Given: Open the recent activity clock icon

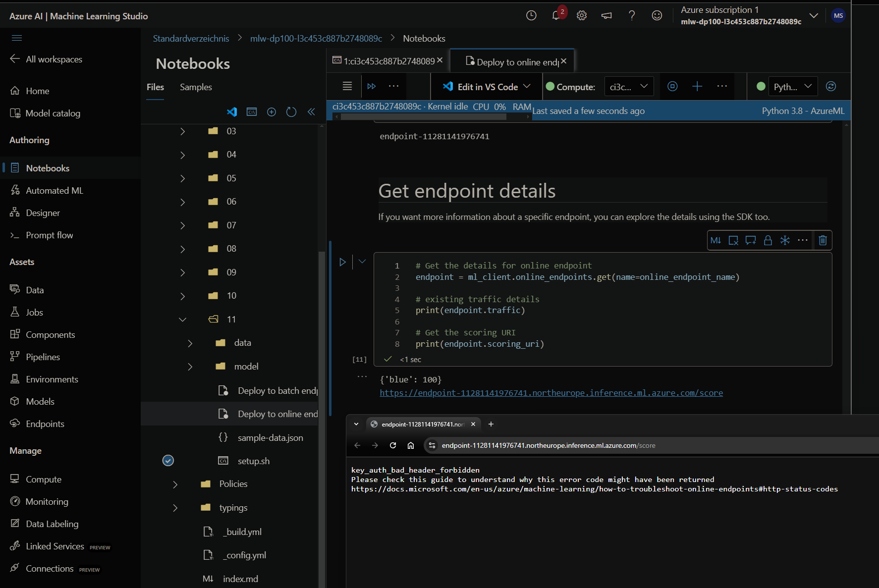Looking at the screenshot, I should [531, 16].
